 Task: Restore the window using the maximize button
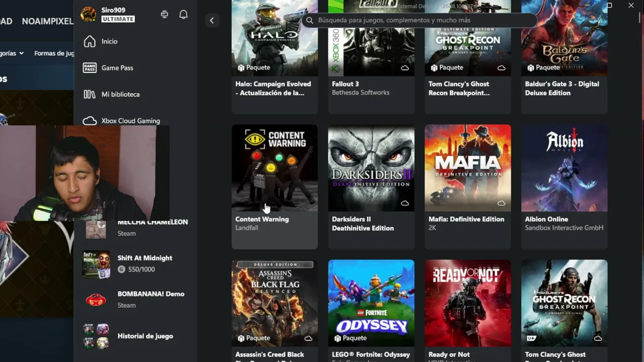point(609,6)
